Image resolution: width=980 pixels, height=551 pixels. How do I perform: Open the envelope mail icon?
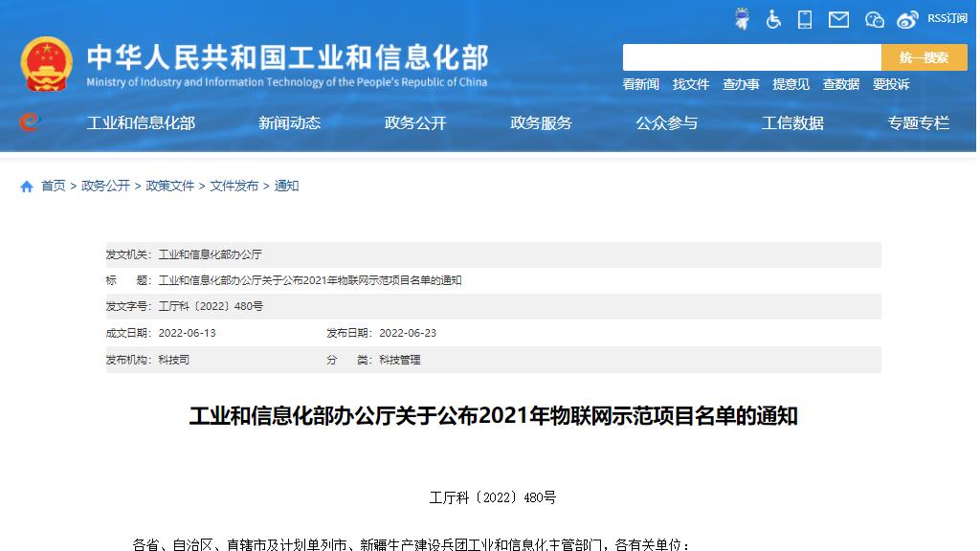(x=838, y=19)
